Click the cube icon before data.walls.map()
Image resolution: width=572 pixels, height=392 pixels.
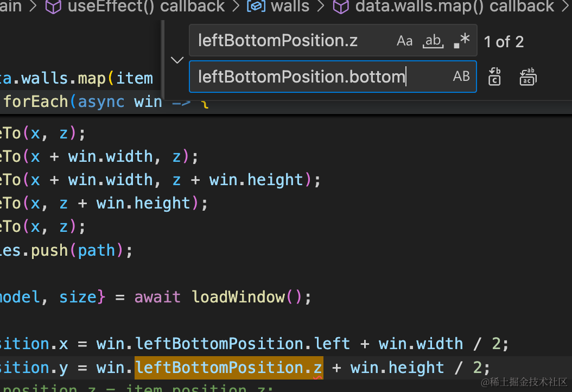(x=341, y=7)
